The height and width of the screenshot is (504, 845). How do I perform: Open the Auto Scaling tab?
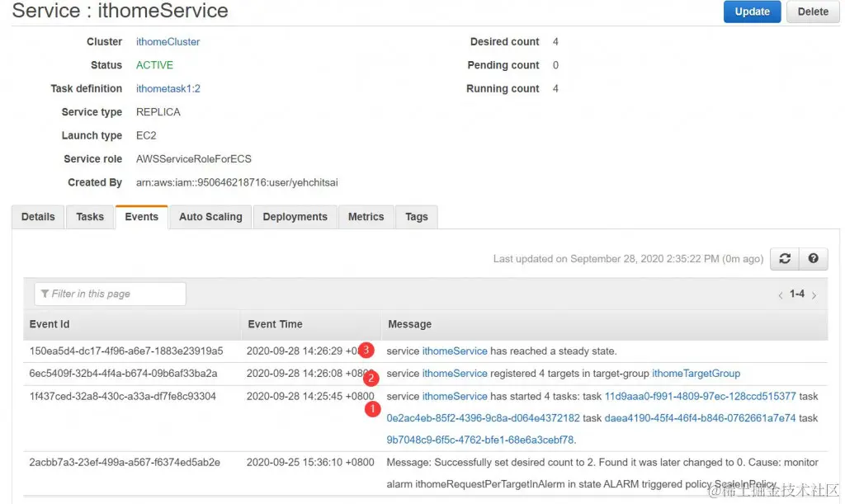[210, 217]
